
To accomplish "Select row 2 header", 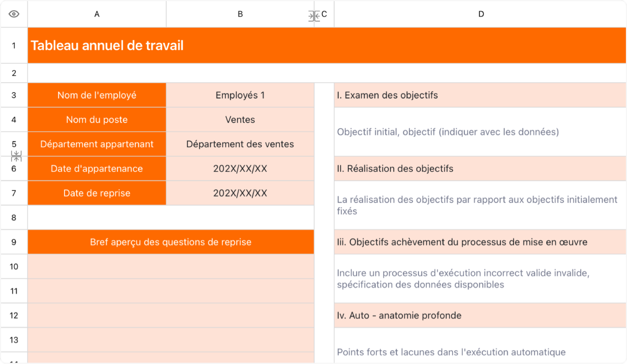I will [14, 73].
